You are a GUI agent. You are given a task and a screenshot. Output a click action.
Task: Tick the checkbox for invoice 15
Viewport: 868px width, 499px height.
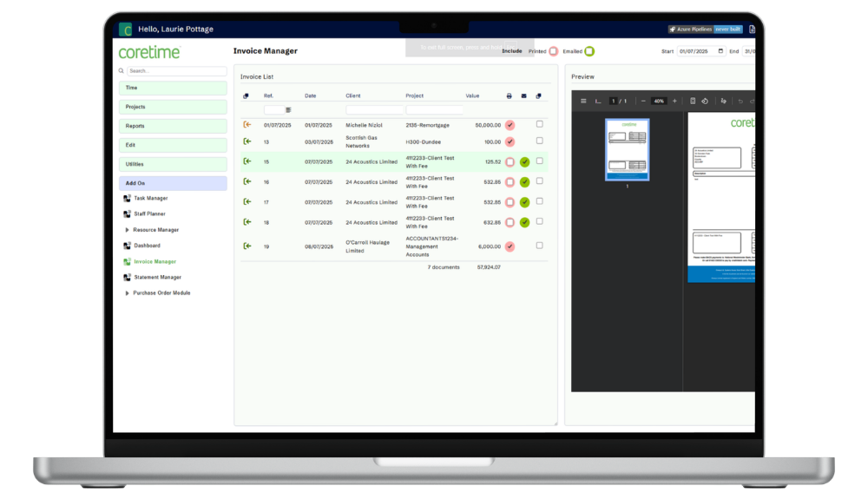tap(539, 161)
